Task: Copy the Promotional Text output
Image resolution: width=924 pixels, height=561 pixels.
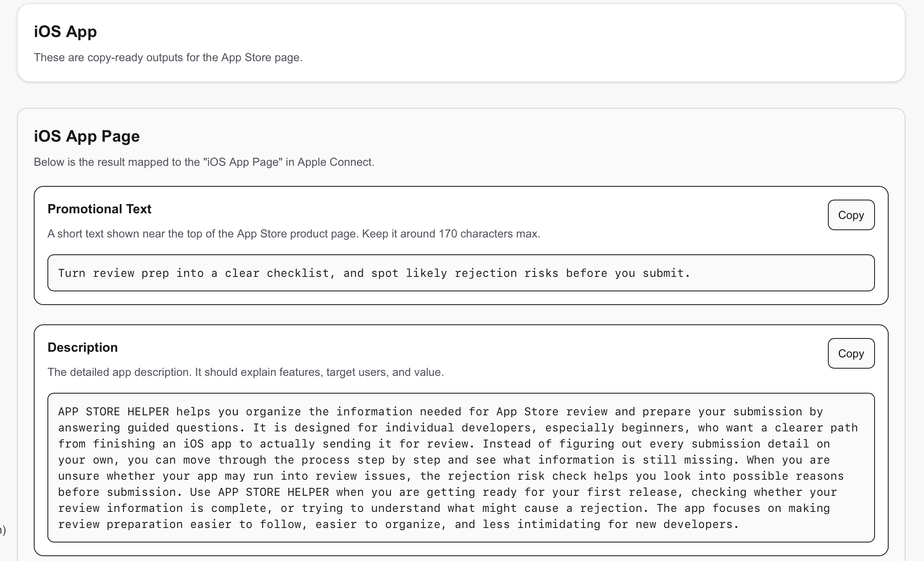Action: coord(851,215)
